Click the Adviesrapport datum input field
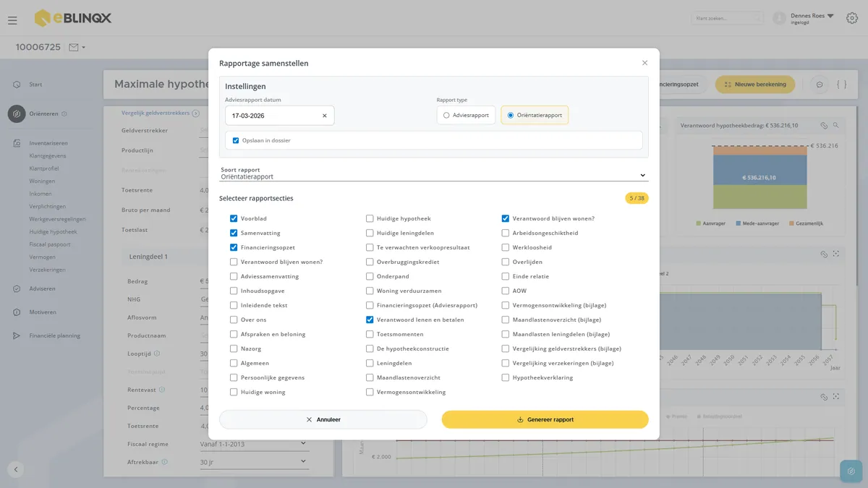Image resolution: width=868 pixels, height=488 pixels. pyautogui.click(x=280, y=116)
